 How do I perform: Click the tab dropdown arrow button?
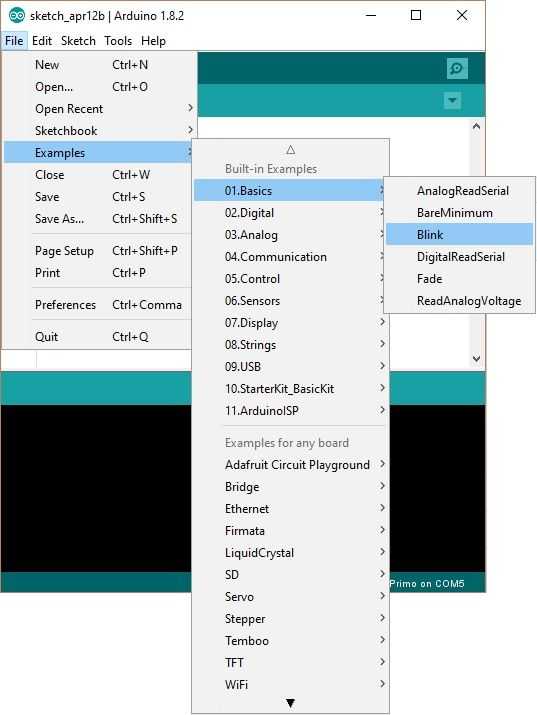(x=452, y=100)
